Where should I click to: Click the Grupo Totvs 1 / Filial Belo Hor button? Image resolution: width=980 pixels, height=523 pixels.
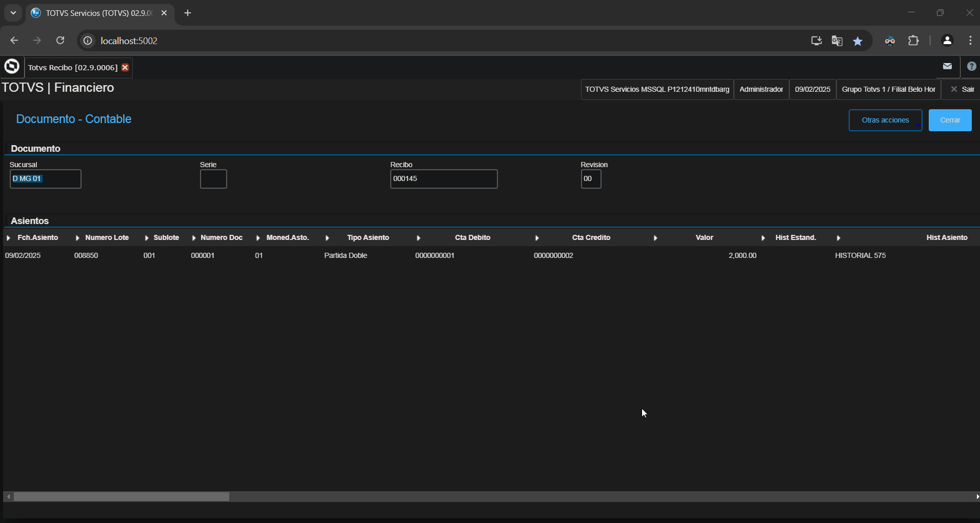pyautogui.click(x=889, y=89)
